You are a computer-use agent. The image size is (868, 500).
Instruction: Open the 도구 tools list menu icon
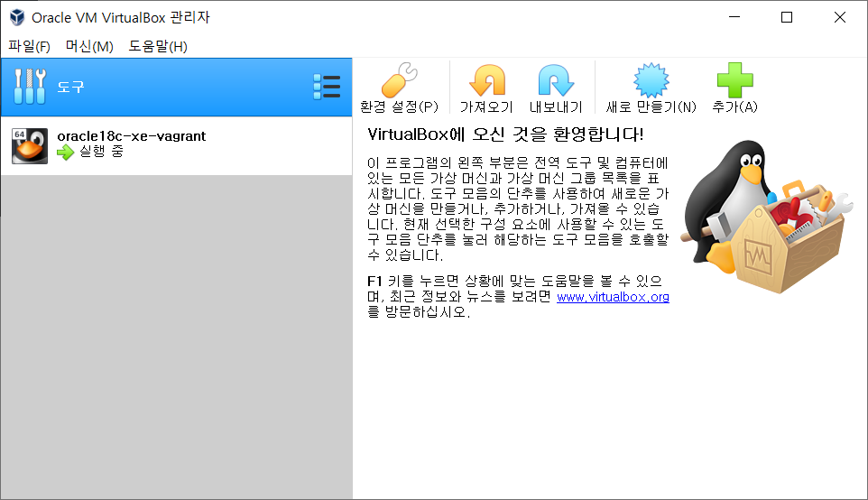click(x=327, y=87)
